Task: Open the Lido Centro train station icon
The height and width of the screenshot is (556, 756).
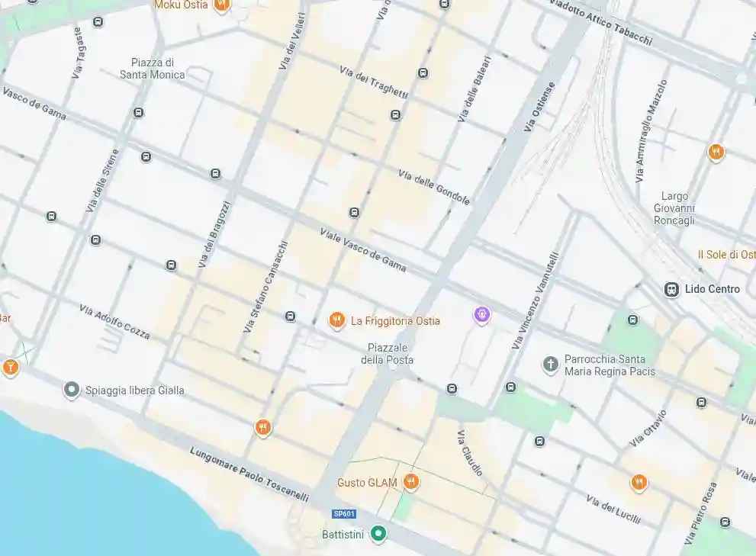Action: (671, 289)
